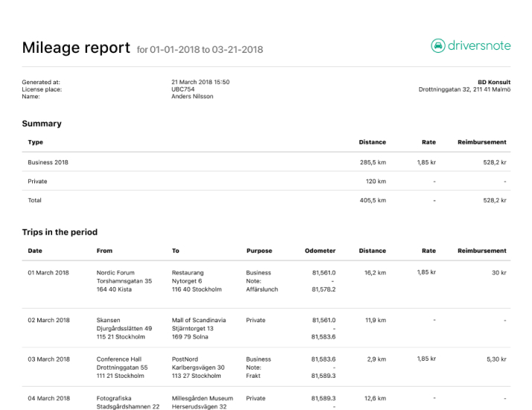Select the 16,2 km trip distance

[x=375, y=273]
